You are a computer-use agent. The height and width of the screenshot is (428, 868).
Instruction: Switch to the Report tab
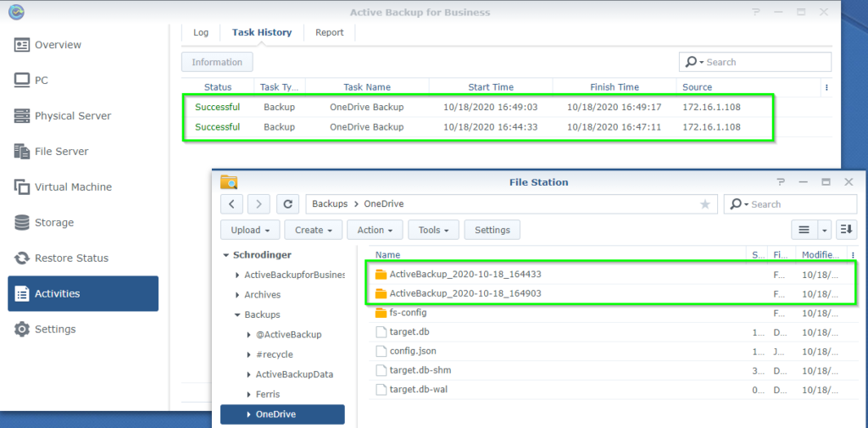[330, 33]
